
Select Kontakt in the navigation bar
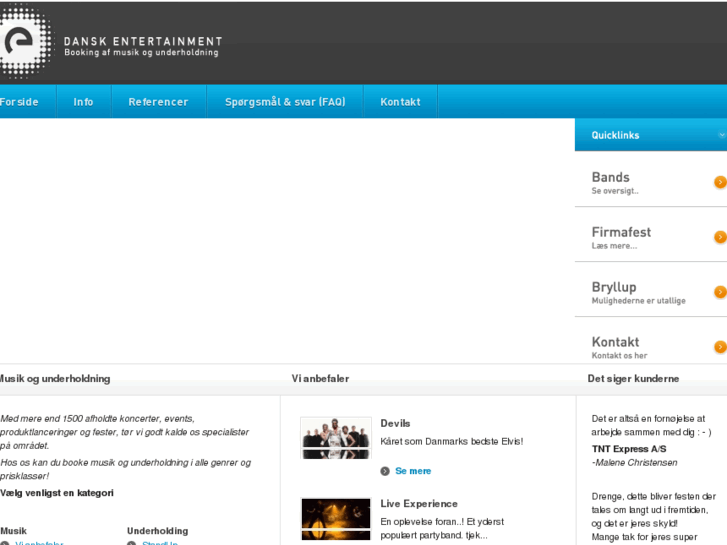[x=401, y=102]
